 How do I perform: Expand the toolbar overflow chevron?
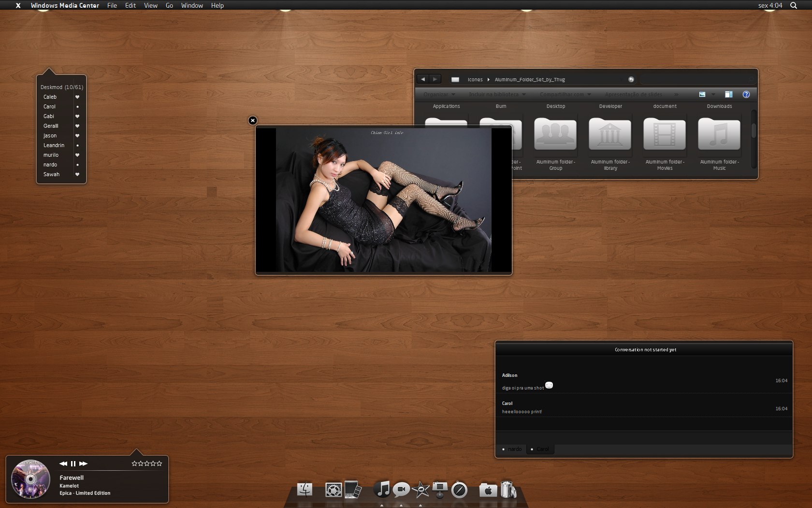pos(676,94)
